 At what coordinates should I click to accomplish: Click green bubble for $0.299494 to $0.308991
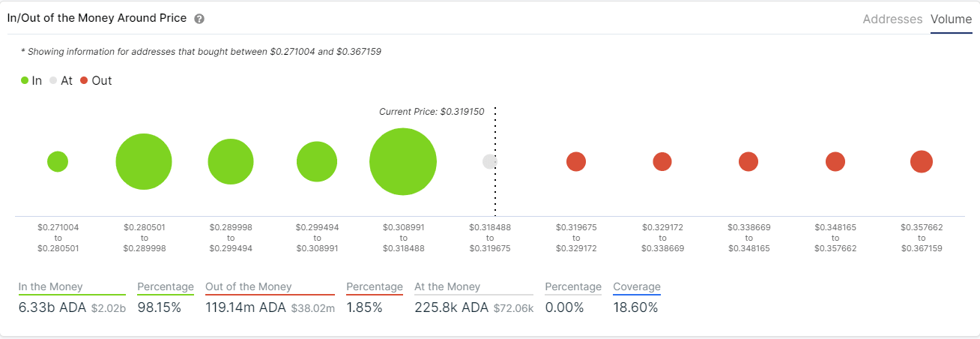[317, 162]
